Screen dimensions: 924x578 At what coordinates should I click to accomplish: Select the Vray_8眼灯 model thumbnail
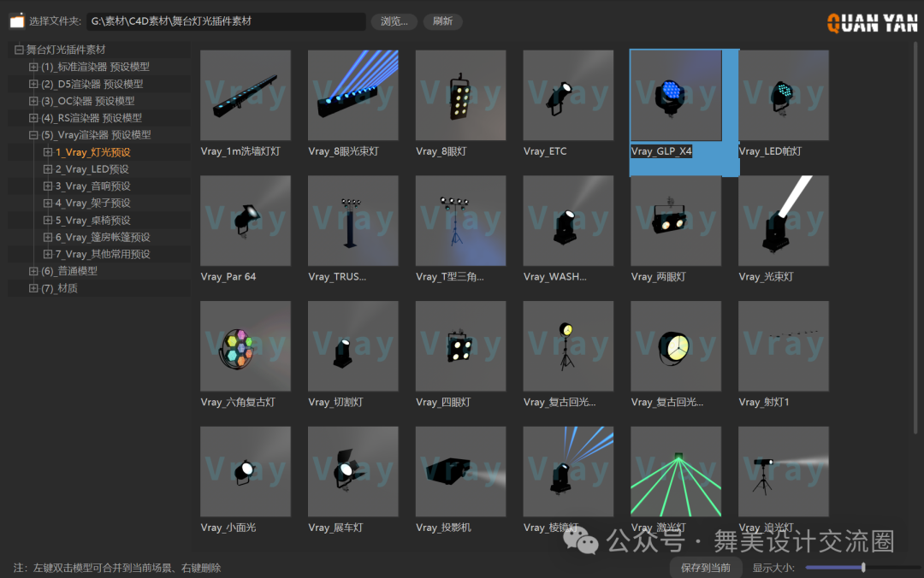point(460,95)
